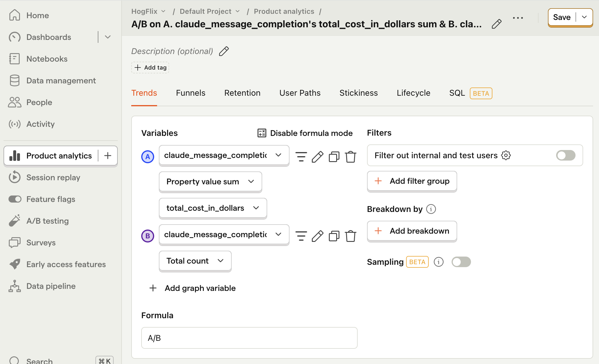Click the Add breakdown button
The width and height of the screenshot is (599, 364).
[x=412, y=231]
